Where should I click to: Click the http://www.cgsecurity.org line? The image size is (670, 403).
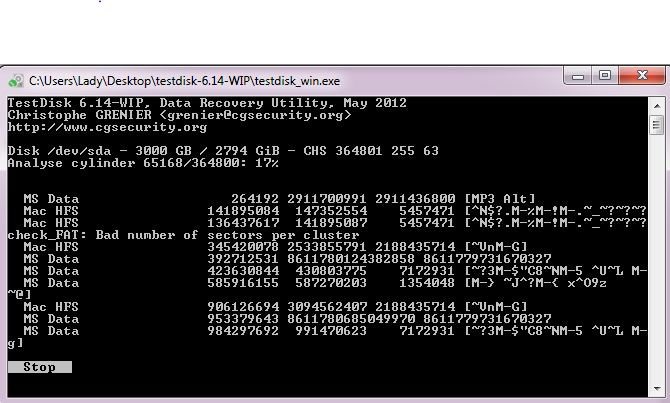(107, 127)
